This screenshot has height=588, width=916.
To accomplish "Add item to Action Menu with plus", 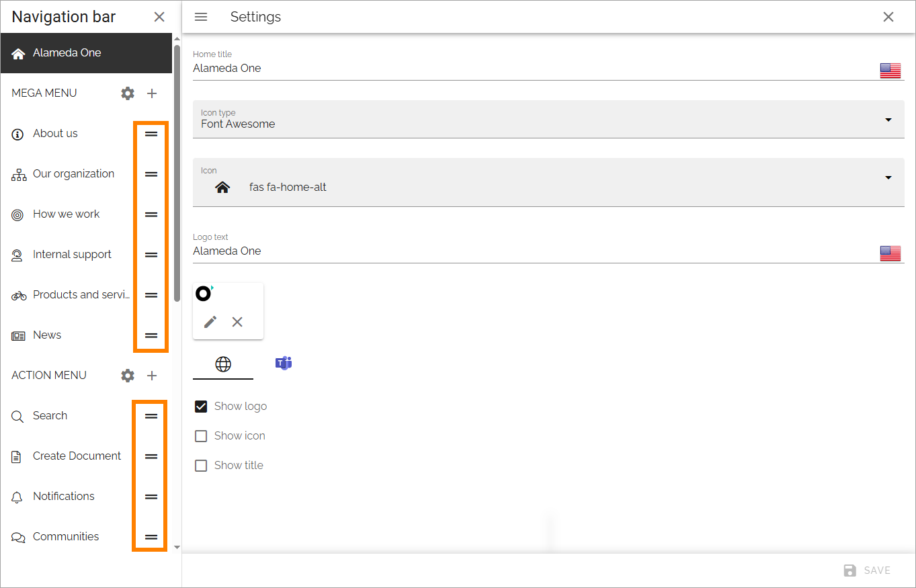I will [152, 376].
